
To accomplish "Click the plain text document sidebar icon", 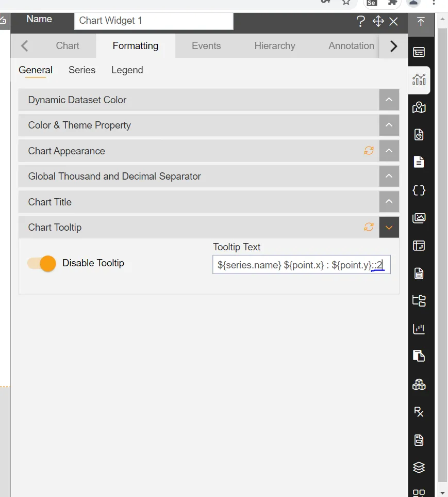I will (419, 162).
